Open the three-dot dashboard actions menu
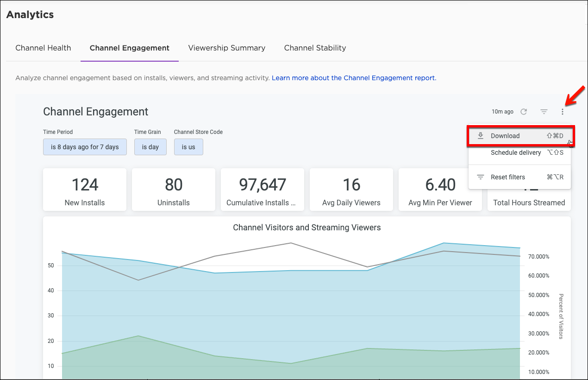 point(563,112)
